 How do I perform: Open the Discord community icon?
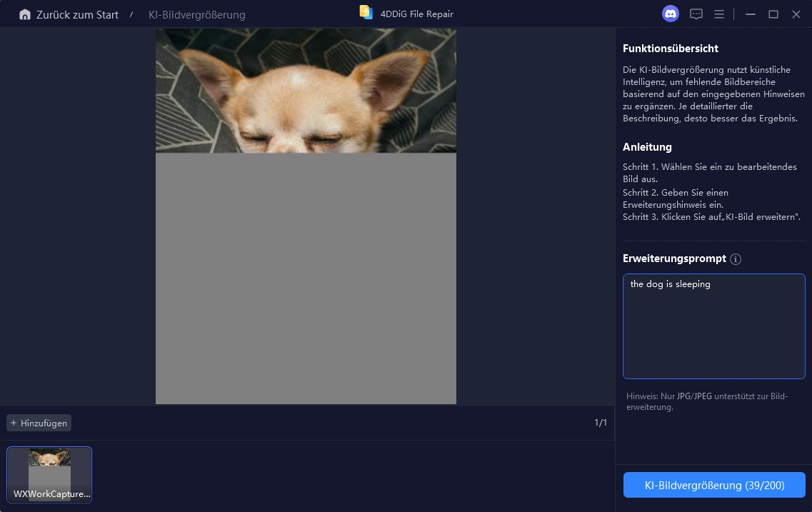coord(670,14)
